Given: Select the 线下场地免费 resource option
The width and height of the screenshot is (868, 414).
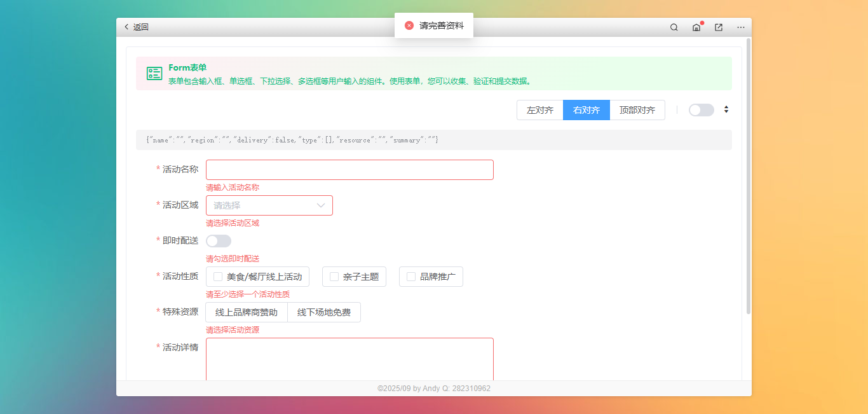Looking at the screenshot, I should pos(324,312).
